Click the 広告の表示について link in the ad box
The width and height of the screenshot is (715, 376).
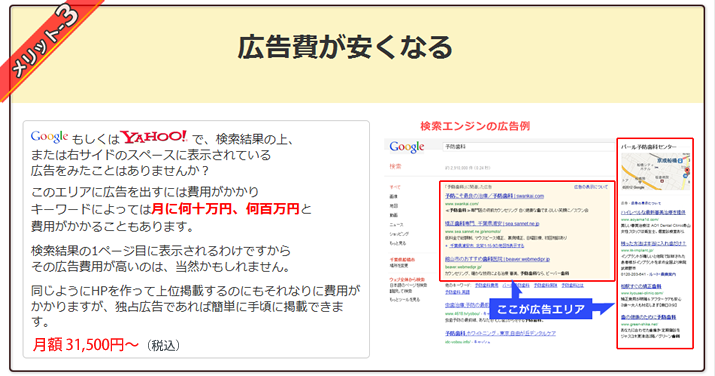click(591, 187)
